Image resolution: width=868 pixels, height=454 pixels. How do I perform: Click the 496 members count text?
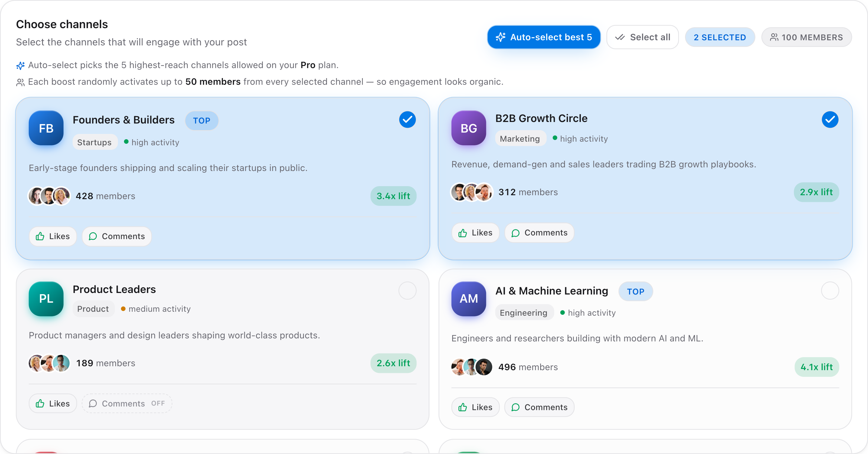[x=528, y=367]
